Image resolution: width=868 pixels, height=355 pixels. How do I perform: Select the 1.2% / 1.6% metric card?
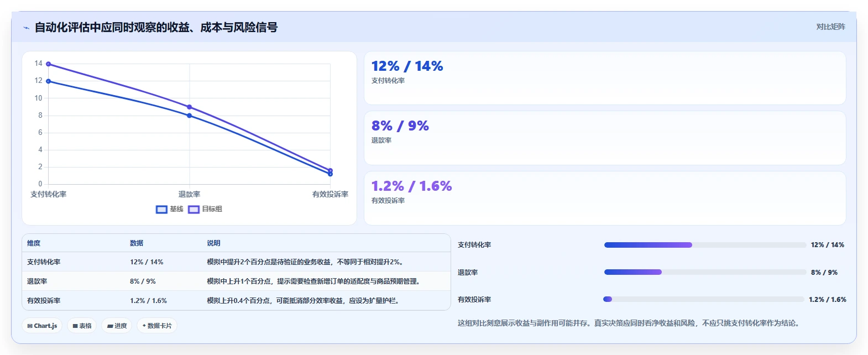tap(605, 198)
